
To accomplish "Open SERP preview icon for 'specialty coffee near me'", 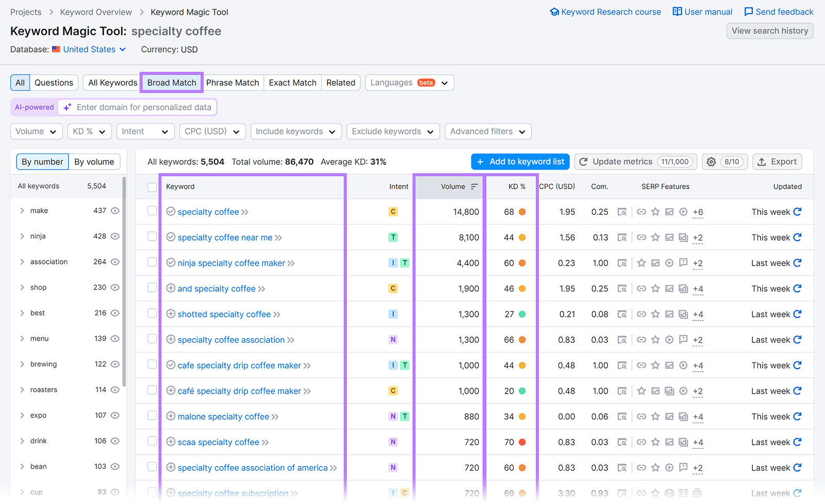I will 622,238.
